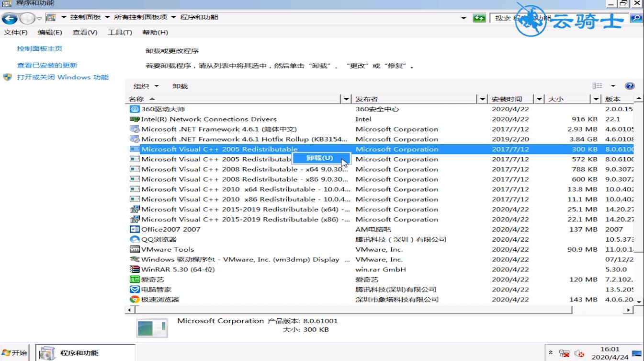Click the Intel Network Connections Drivers icon
This screenshot has width=644, height=361.
pos(135,119)
